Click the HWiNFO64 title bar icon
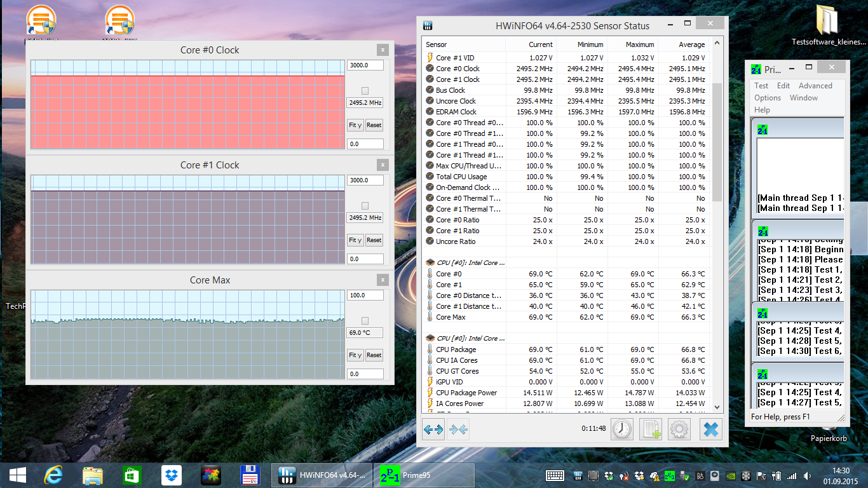The height and width of the screenshot is (488, 868). [x=428, y=26]
